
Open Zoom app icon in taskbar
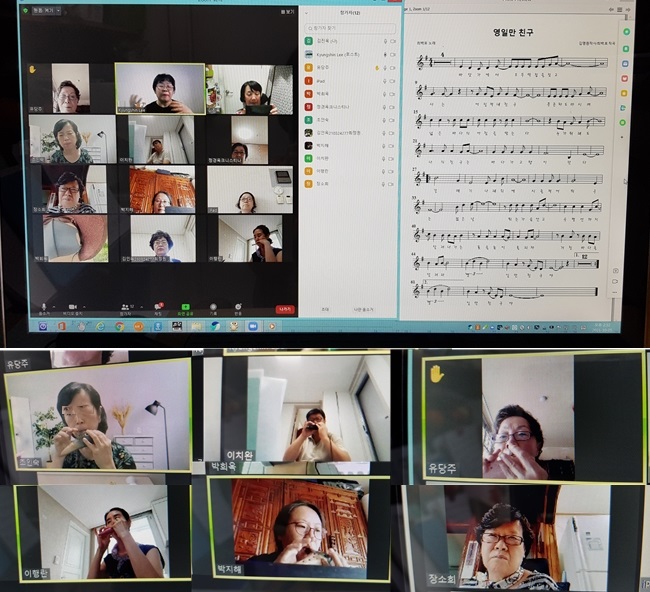[x=251, y=326]
